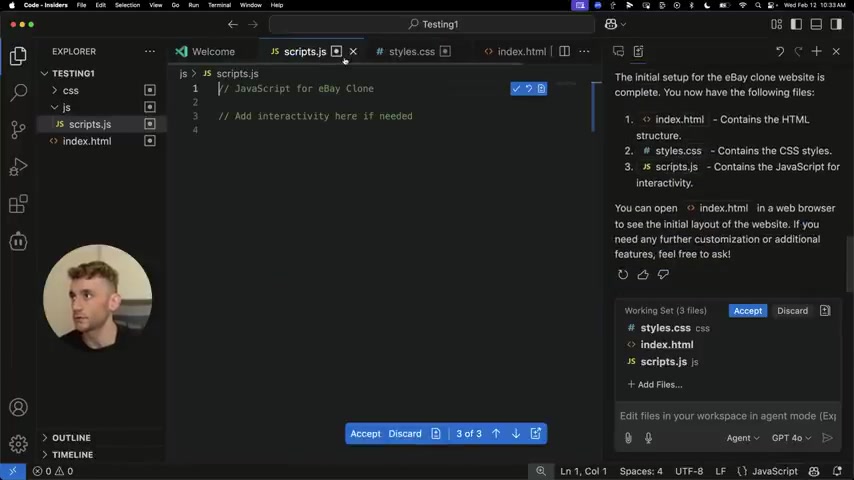This screenshot has height=480, width=854.
Task: Click the JavaScript language mode in status bar
Action: [x=774, y=471]
